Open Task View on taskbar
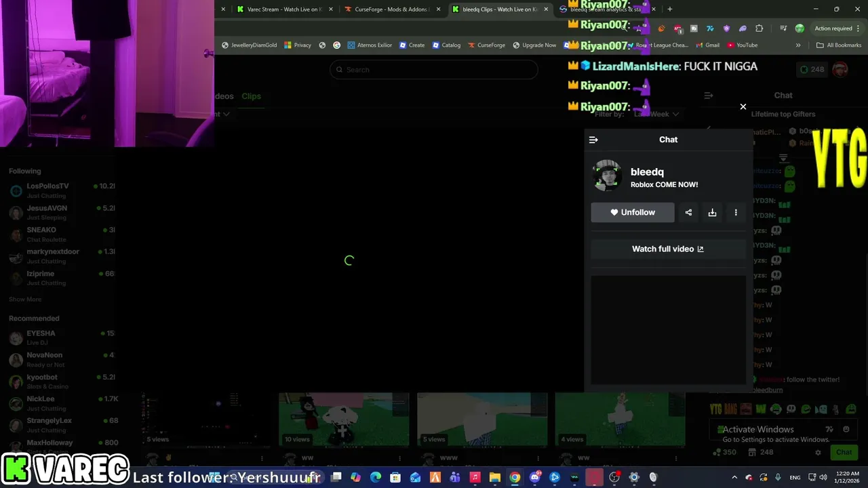This screenshot has height=488, width=868. tap(336, 477)
